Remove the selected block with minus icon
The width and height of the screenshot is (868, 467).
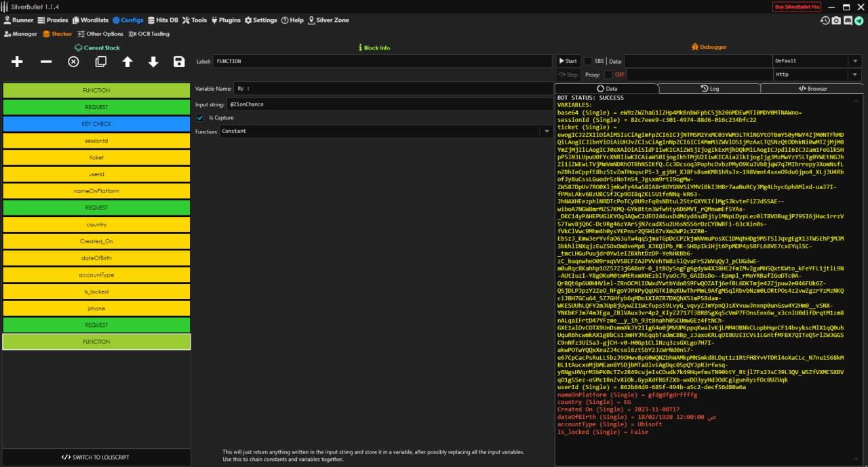(46, 62)
